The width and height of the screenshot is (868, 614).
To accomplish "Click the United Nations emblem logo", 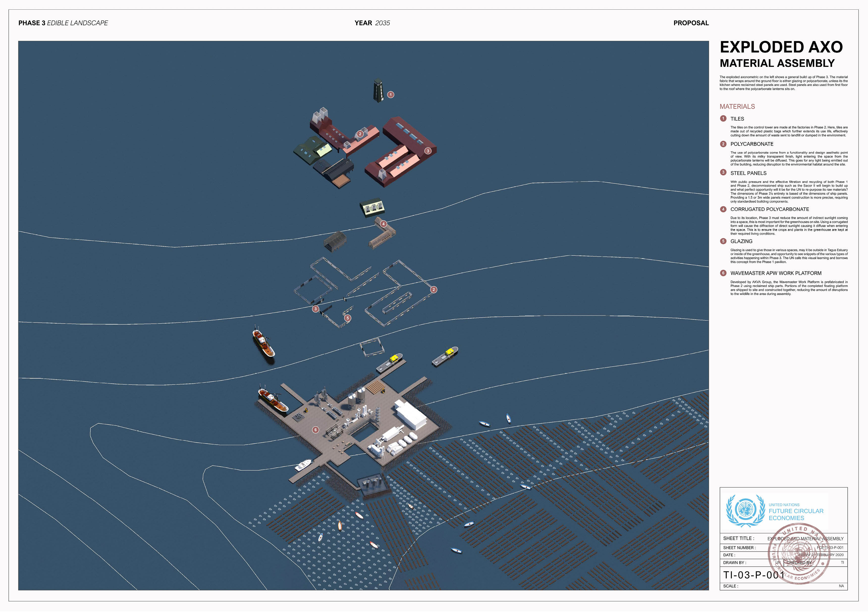I will pos(745,511).
